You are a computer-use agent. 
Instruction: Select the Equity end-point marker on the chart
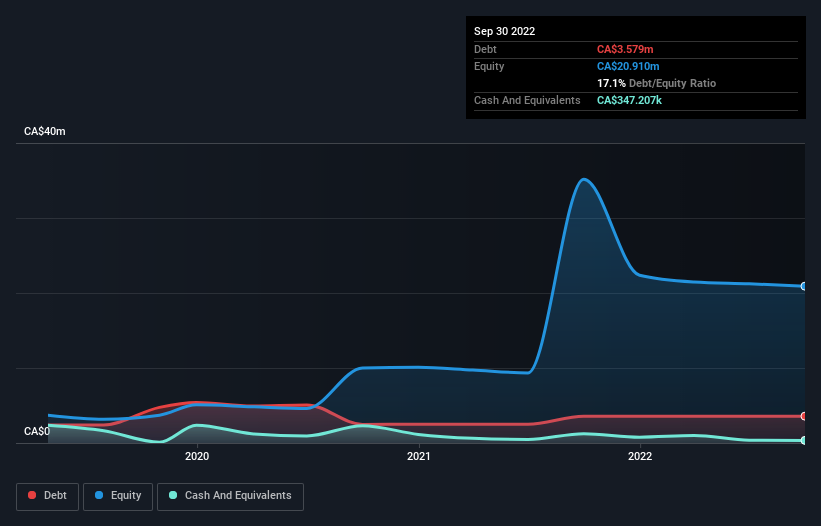click(804, 286)
